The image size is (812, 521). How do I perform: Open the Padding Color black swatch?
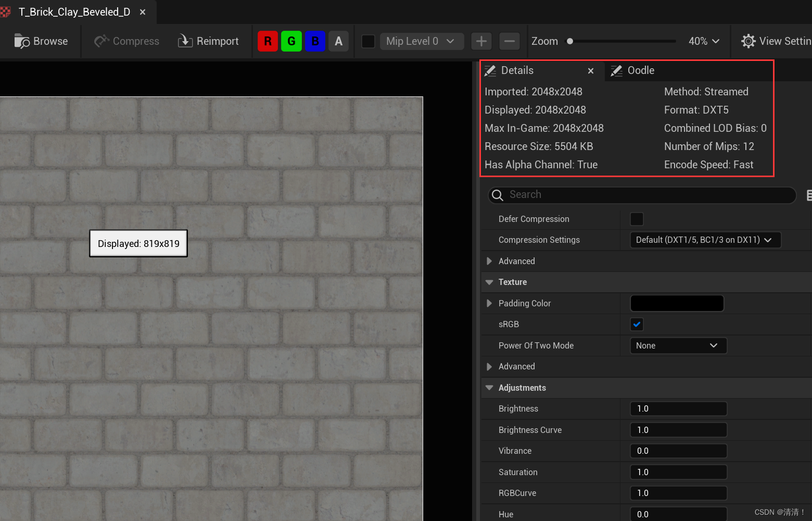tap(677, 303)
